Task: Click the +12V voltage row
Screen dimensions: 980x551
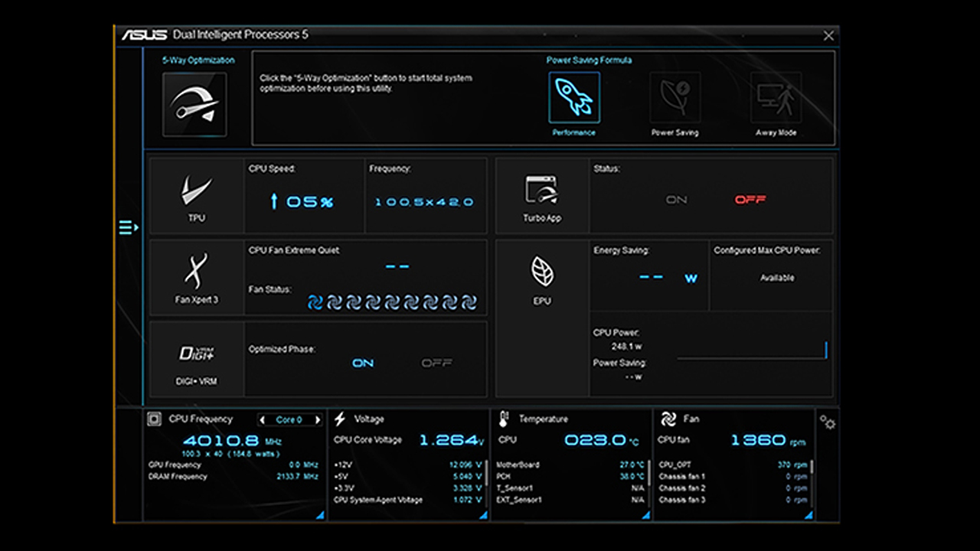Action: click(408, 465)
